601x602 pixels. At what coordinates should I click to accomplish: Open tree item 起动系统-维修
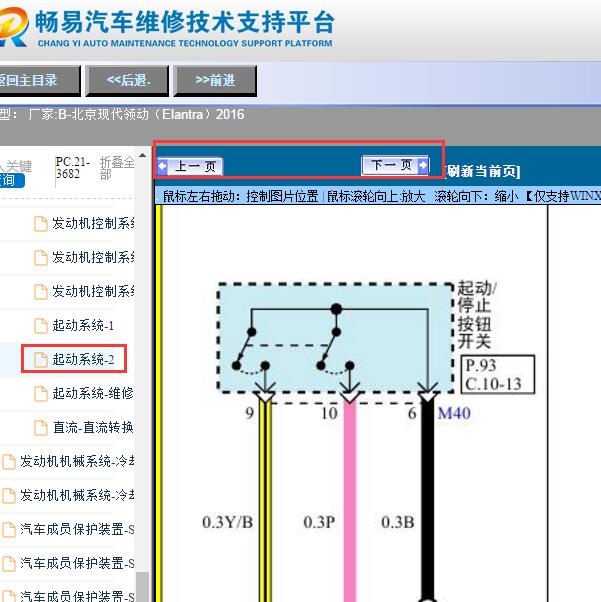pyautogui.click(x=93, y=394)
